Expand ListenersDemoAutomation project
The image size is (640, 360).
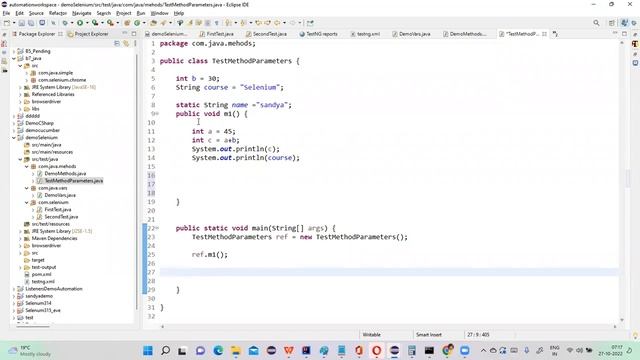point(14,289)
